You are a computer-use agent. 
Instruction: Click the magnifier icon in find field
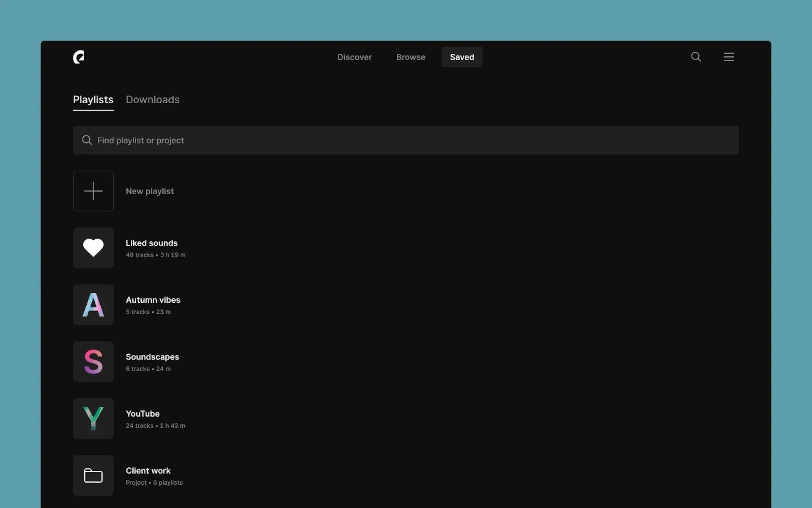(x=87, y=140)
